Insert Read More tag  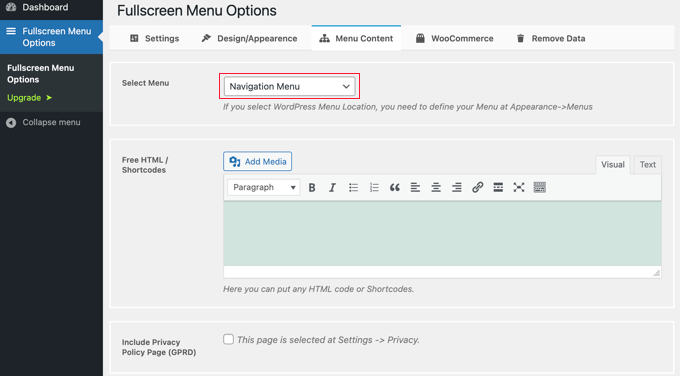[498, 187]
